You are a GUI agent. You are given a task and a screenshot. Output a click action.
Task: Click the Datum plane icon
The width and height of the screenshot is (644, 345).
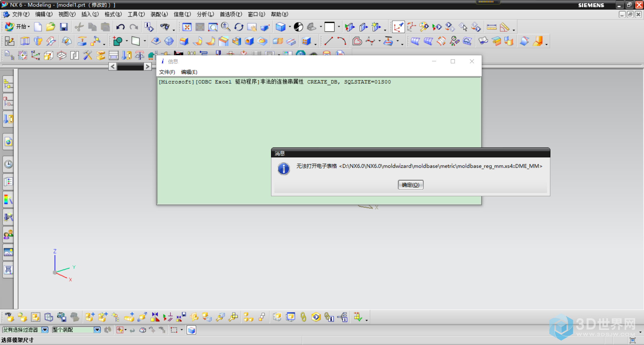pos(136,41)
